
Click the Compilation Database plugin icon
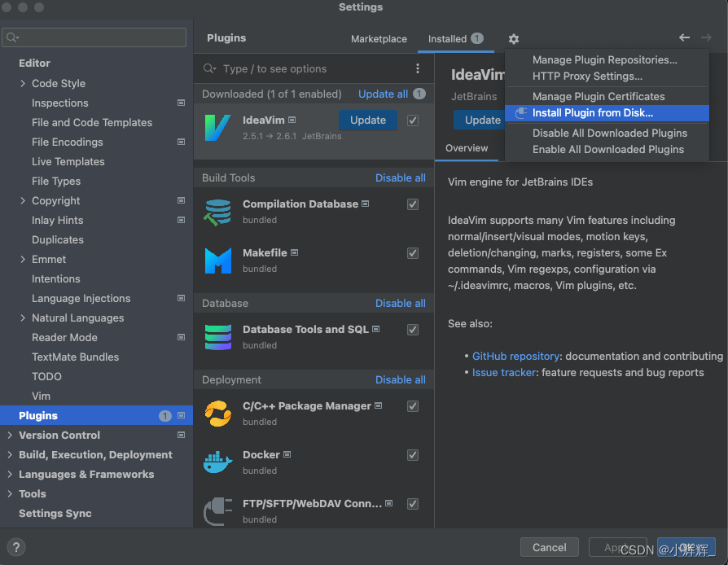(217, 212)
